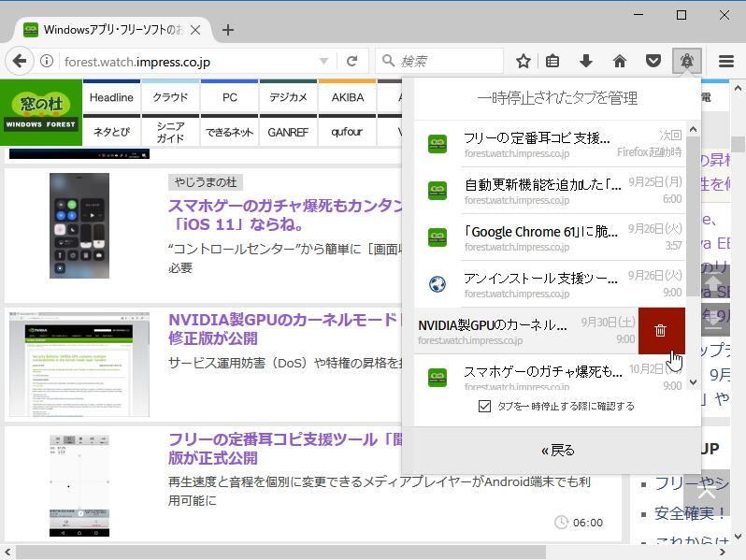Click the globe icon of アンインストール支援 entry
Image resolution: width=746 pixels, height=560 pixels.
point(438,284)
